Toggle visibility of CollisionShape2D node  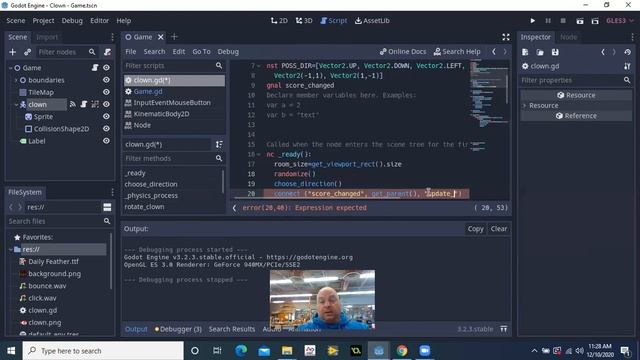107,129
